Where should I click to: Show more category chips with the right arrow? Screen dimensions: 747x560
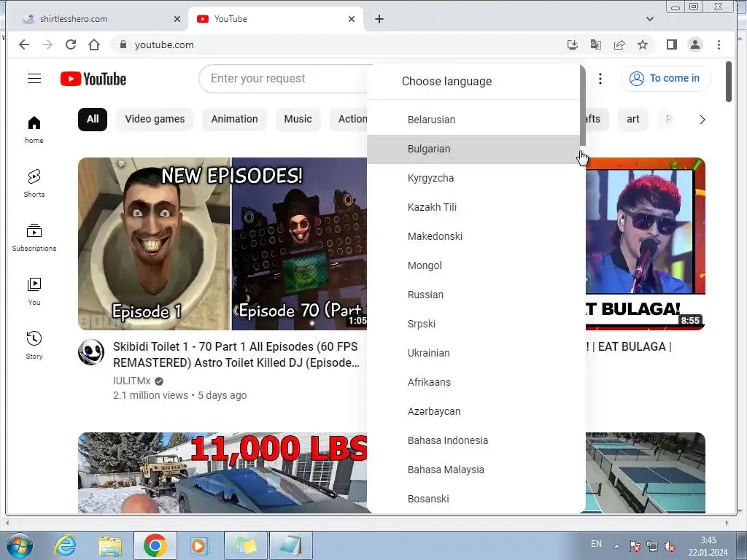[702, 120]
